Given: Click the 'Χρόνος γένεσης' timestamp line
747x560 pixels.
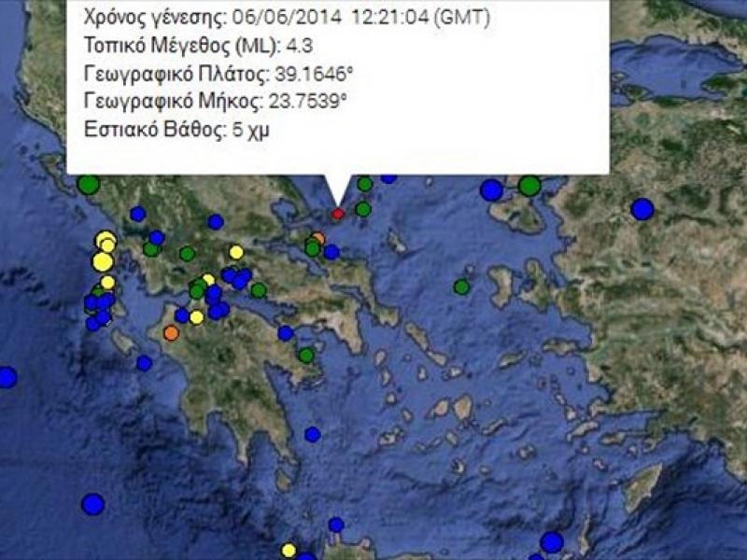Looking at the screenshot, I should click(x=286, y=18).
